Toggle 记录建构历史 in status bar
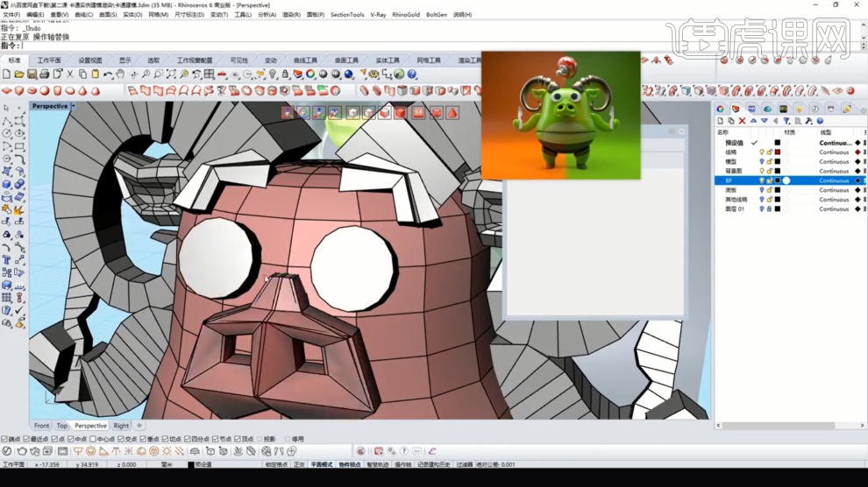 point(433,464)
